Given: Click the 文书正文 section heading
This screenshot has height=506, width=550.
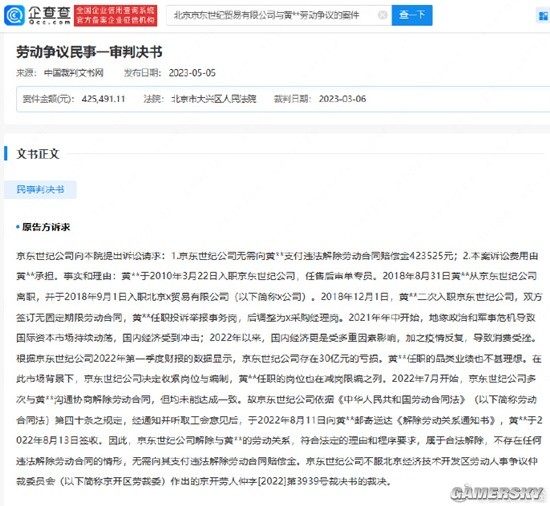Looking at the screenshot, I should (x=38, y=154).
